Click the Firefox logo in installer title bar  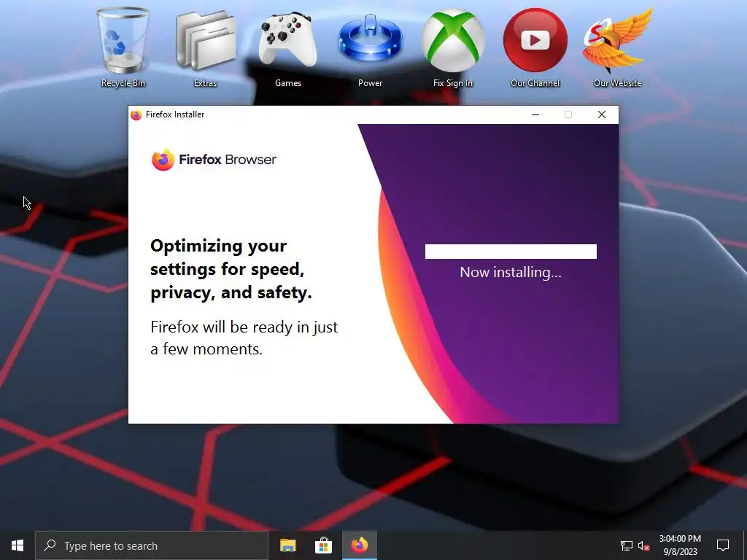point(136,114)
